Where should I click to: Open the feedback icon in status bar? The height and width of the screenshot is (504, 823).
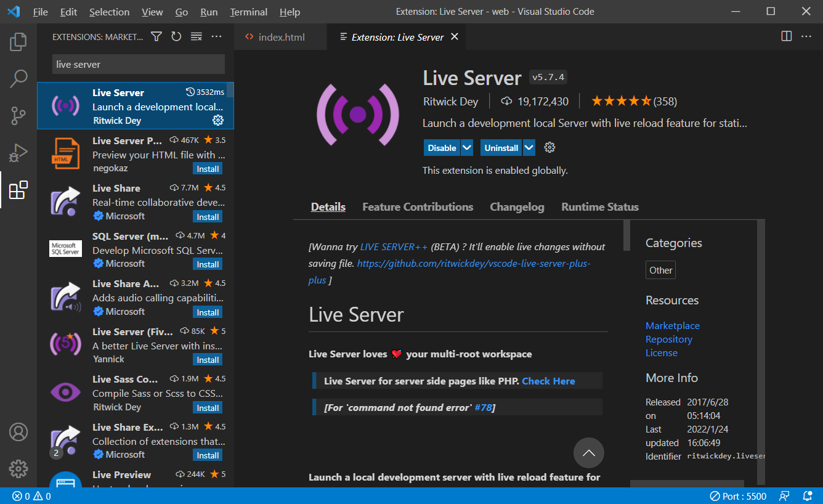tap(784, 496)
